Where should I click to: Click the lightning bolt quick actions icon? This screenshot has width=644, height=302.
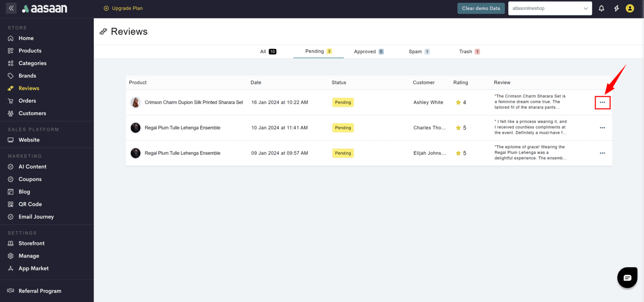[616, 8]
